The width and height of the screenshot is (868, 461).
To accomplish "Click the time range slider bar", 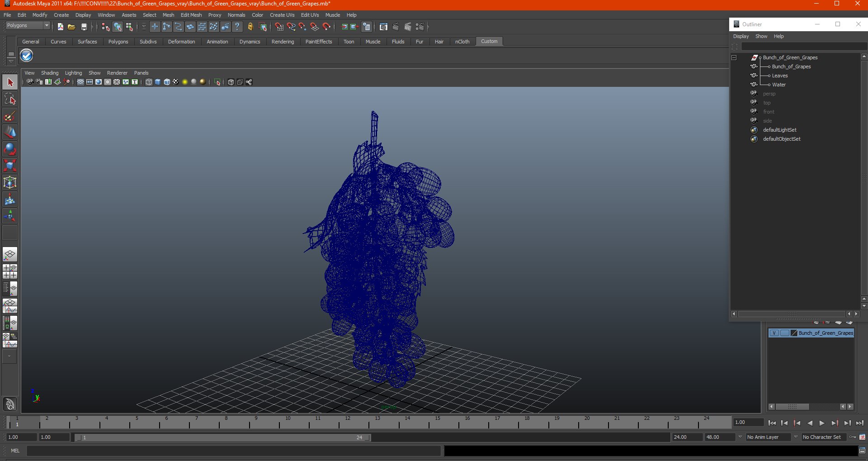I will click(x=222, y=437).
